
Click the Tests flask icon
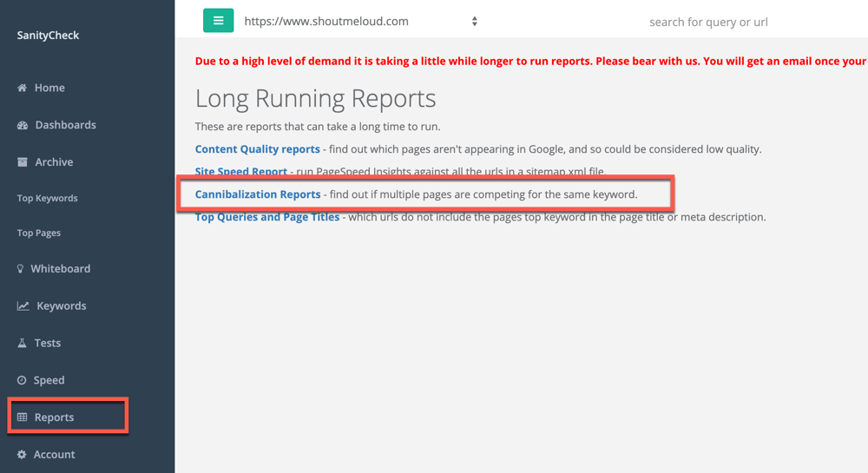click(23, 343)
